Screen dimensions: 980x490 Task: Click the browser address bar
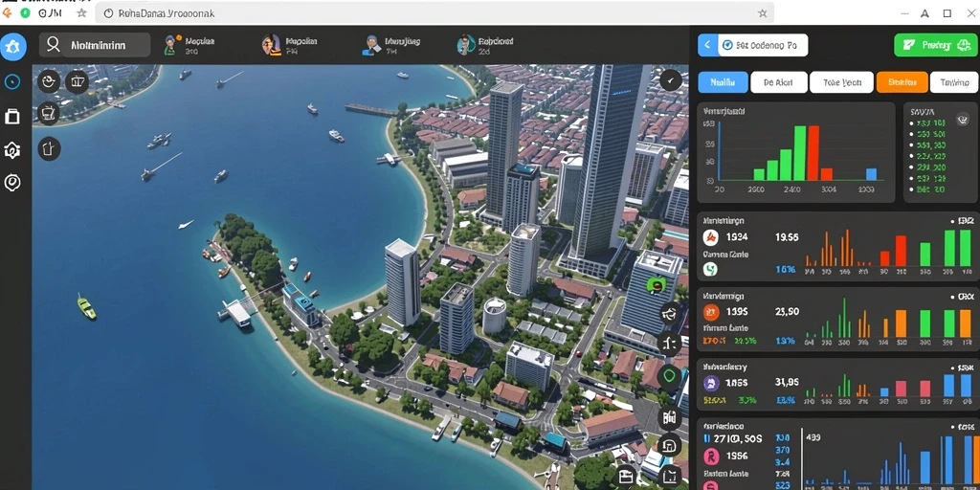pyautogui.click(x=435, y=12)
